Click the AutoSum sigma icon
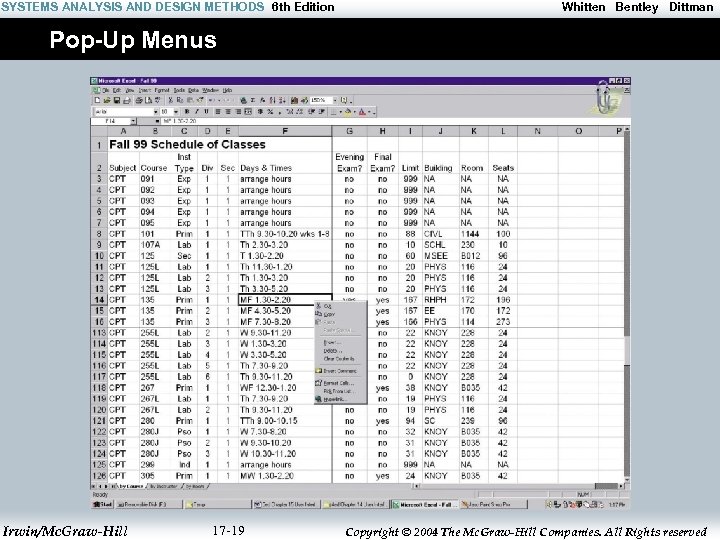 [253, 100]
